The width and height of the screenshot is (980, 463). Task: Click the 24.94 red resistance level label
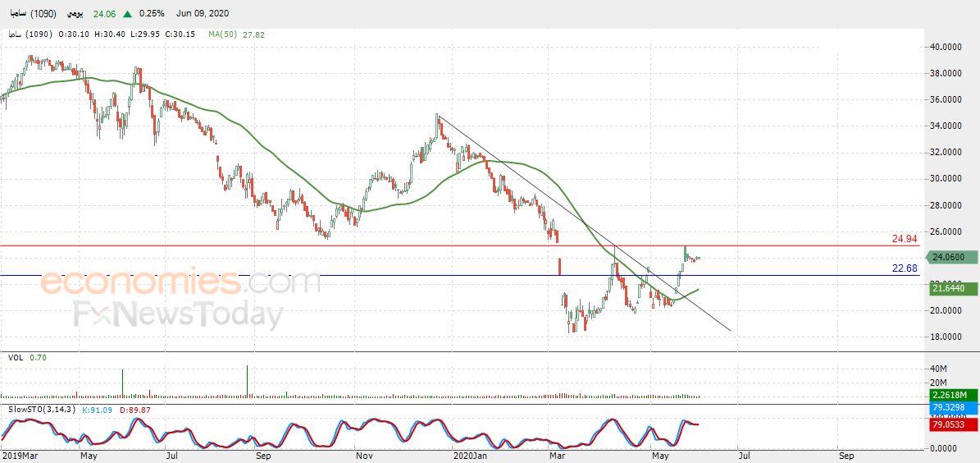905,239
